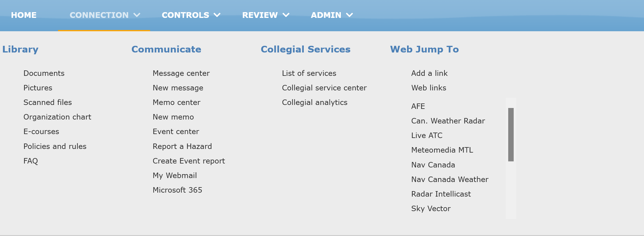
Task: Open the Nav Canada Weather link
Action: pyautogui.click(x=450, y=180)
